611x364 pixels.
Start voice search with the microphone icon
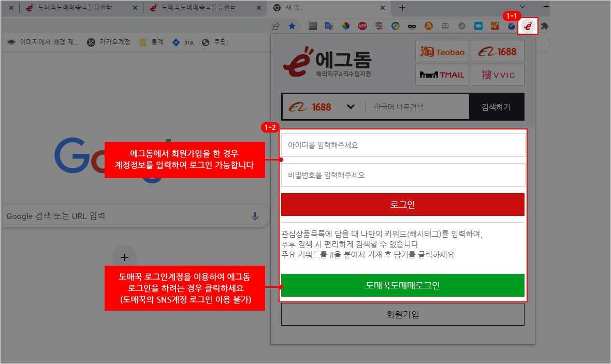[x=255, y=216]
